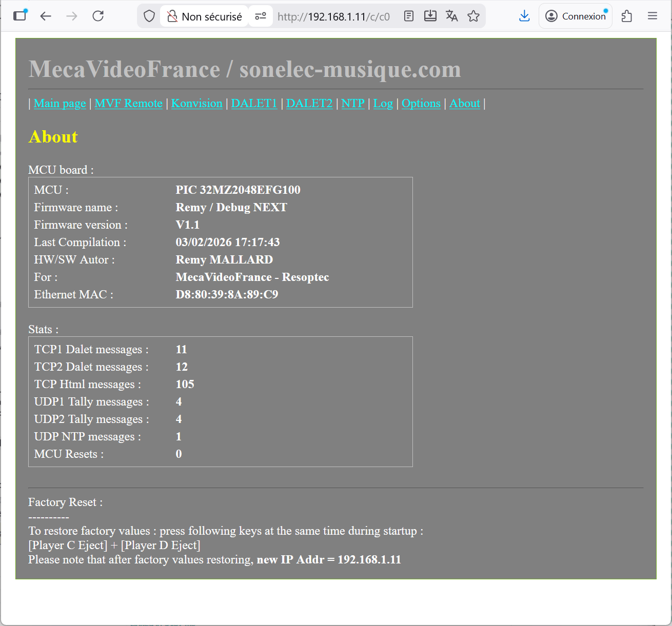This screenshot has width=672, height=626.
Task: Open the downloads panel arrow icon
Action: (524, 16)
